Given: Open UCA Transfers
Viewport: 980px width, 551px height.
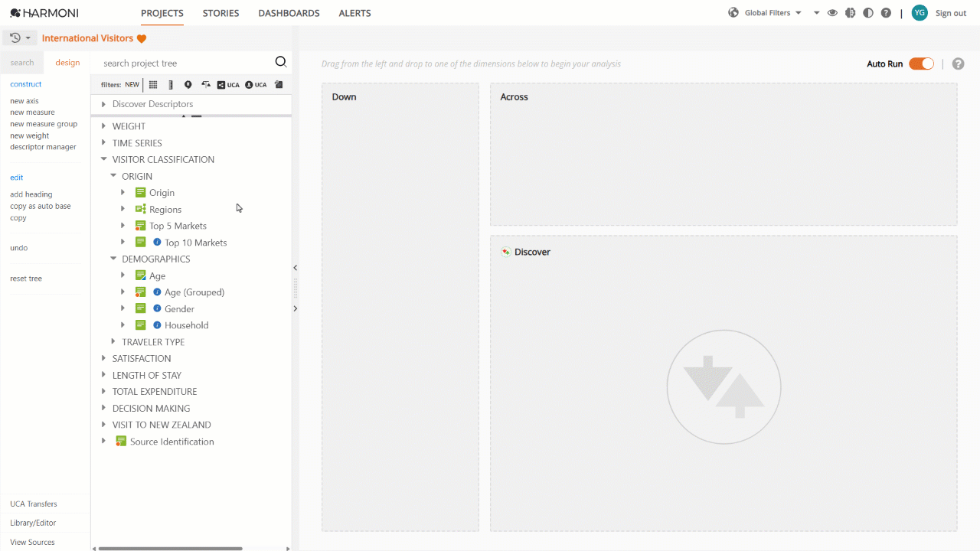Looking at the screenshot, I should pyautogui.click(x=34, y=504).
